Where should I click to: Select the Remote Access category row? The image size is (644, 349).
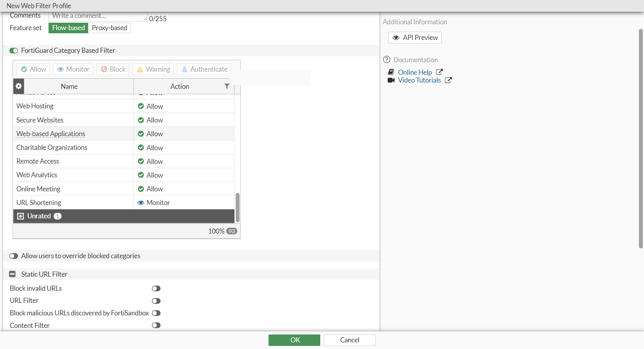coord(124,161)
